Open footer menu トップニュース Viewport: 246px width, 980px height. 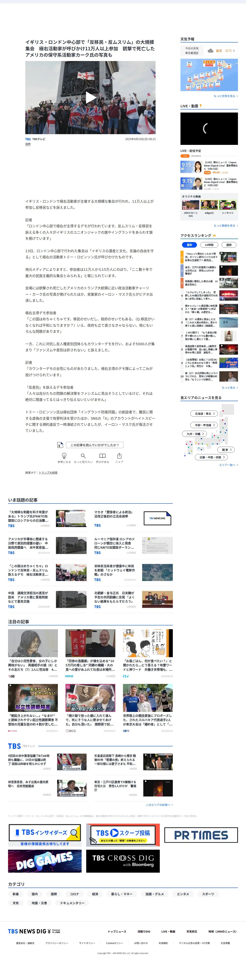117,932
